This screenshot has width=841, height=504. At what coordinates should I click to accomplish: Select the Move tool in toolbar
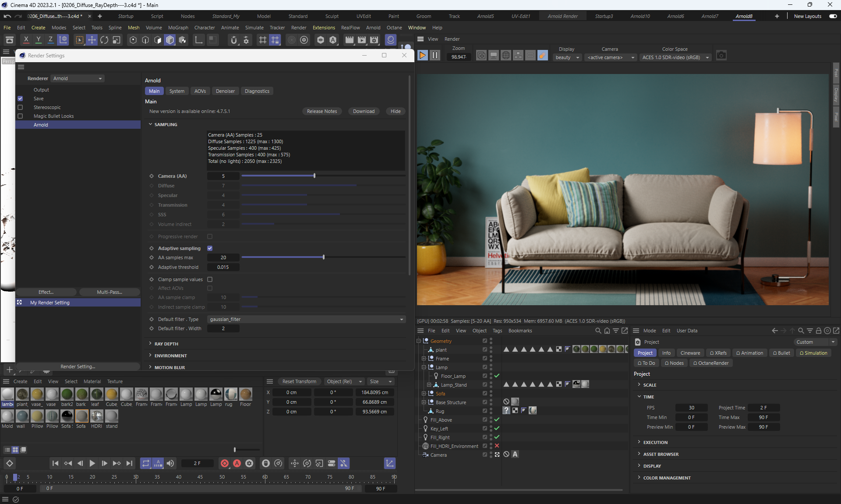[92, 40]
